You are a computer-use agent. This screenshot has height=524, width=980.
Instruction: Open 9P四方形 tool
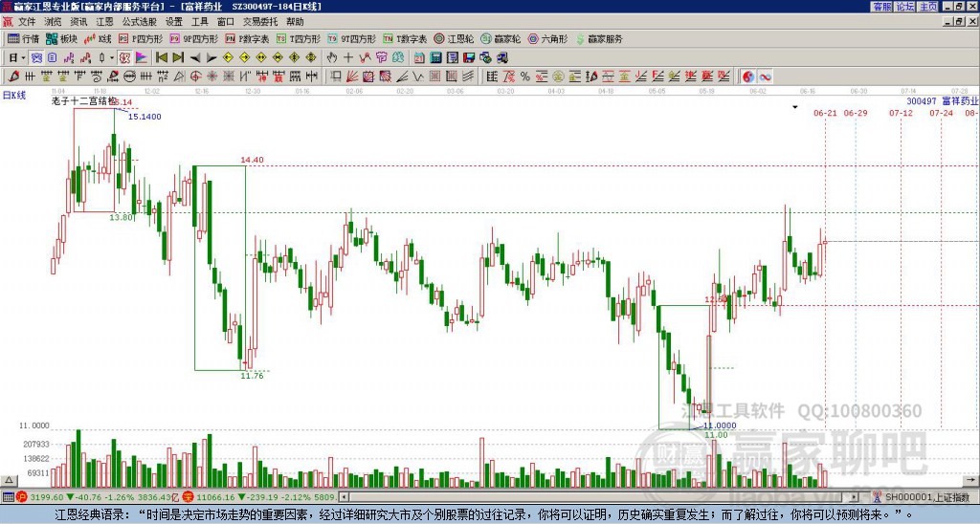(x=193, y=38)
